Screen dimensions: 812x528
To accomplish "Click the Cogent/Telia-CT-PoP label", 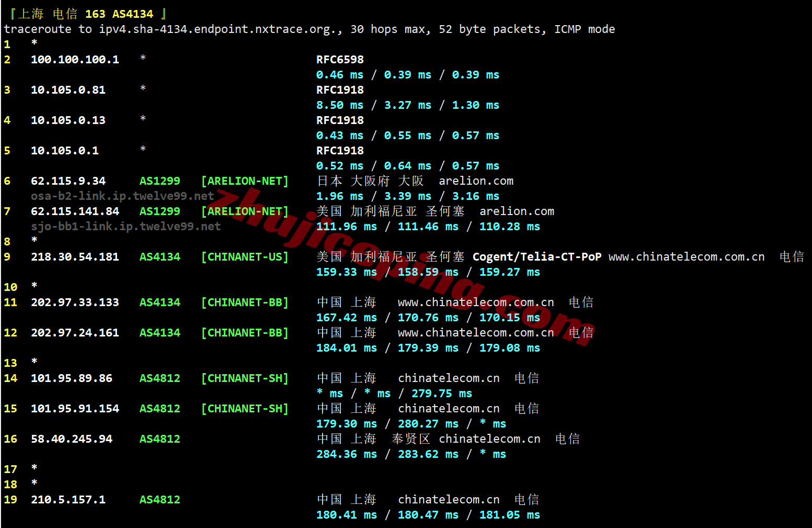I will [536, 257].
